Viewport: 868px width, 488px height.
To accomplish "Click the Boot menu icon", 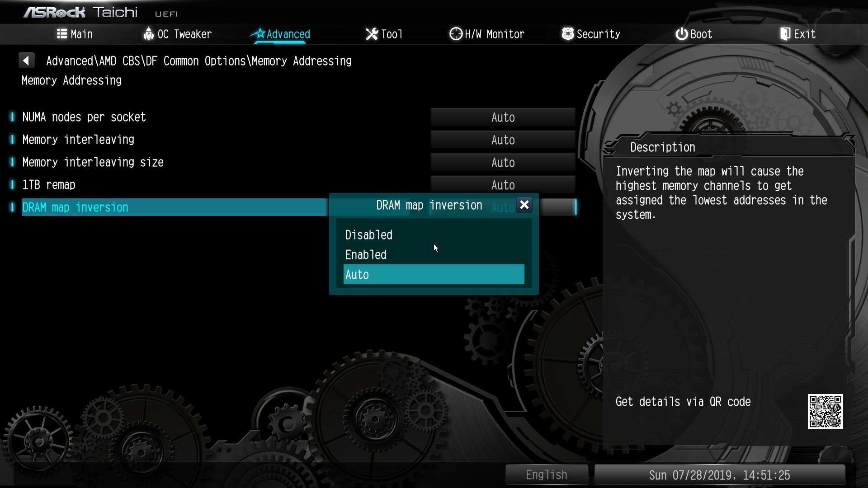I will click(680, 34).
